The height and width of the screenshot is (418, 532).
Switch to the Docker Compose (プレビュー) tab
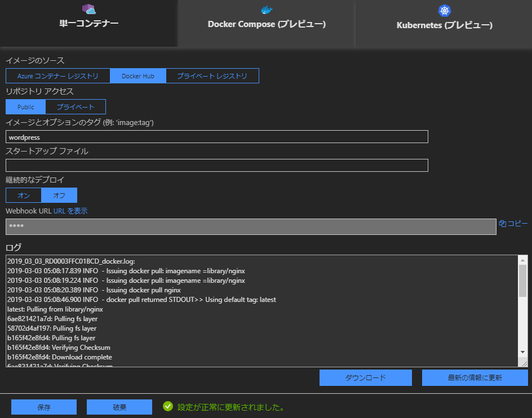[267, 23]
